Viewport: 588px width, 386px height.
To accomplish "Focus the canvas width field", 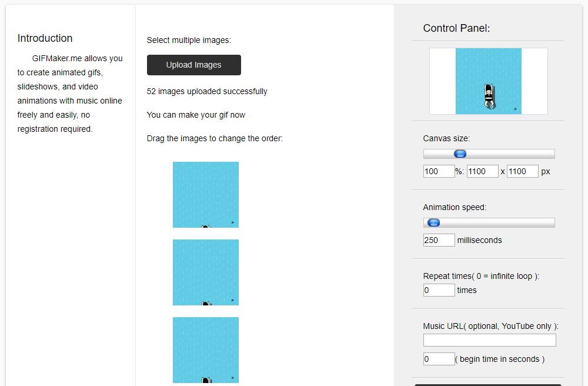I will coord(483,171).
